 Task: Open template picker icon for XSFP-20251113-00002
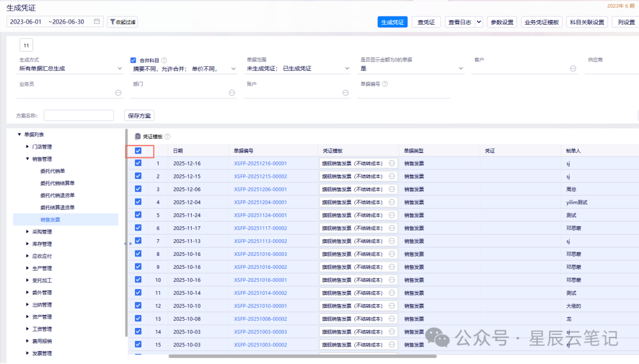tap(392, 241)
